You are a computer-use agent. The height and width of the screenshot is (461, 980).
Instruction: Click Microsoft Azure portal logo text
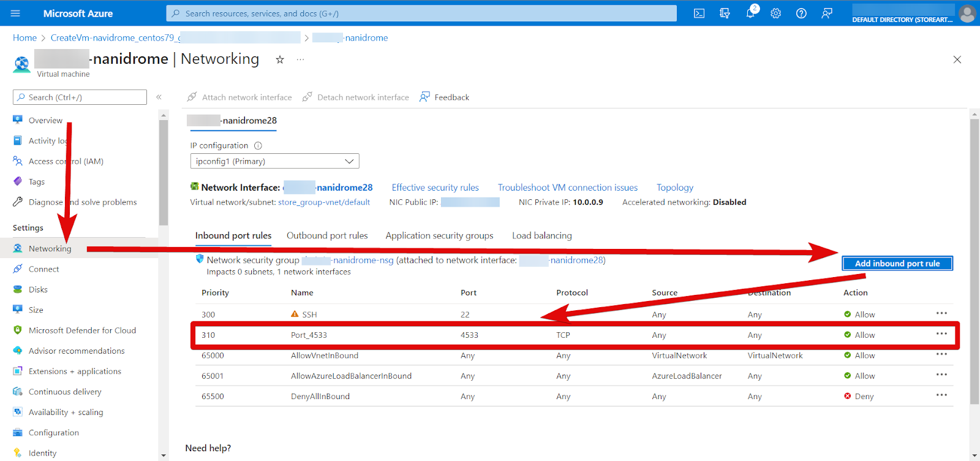click(78, 13)
